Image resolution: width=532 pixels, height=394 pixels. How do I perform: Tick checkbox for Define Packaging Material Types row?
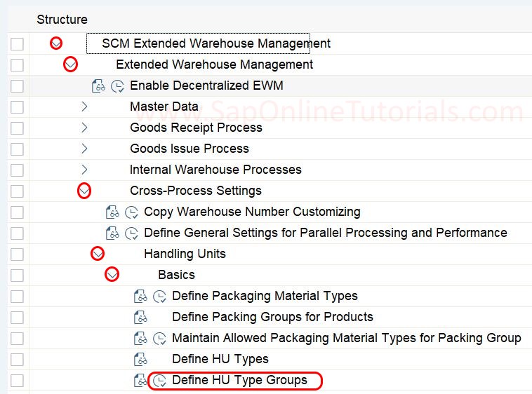(x=17, y=297)
